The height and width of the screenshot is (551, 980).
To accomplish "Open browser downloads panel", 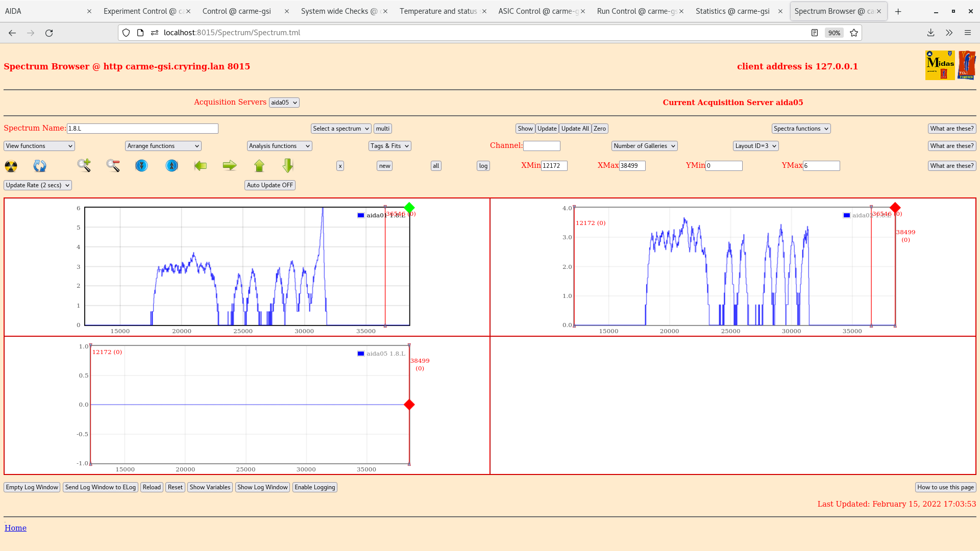I will [930, 33].
